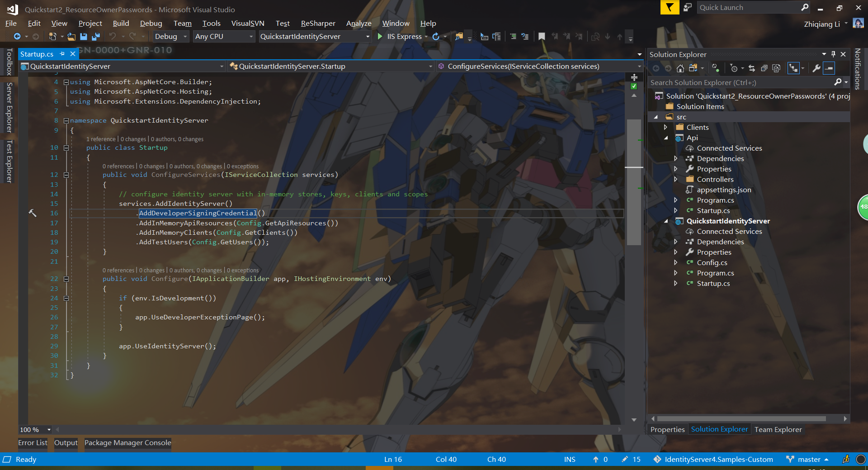Toggle Track Active Item in Solution Explorer
This screenshot has width=868, height=470.
[793, 68]
